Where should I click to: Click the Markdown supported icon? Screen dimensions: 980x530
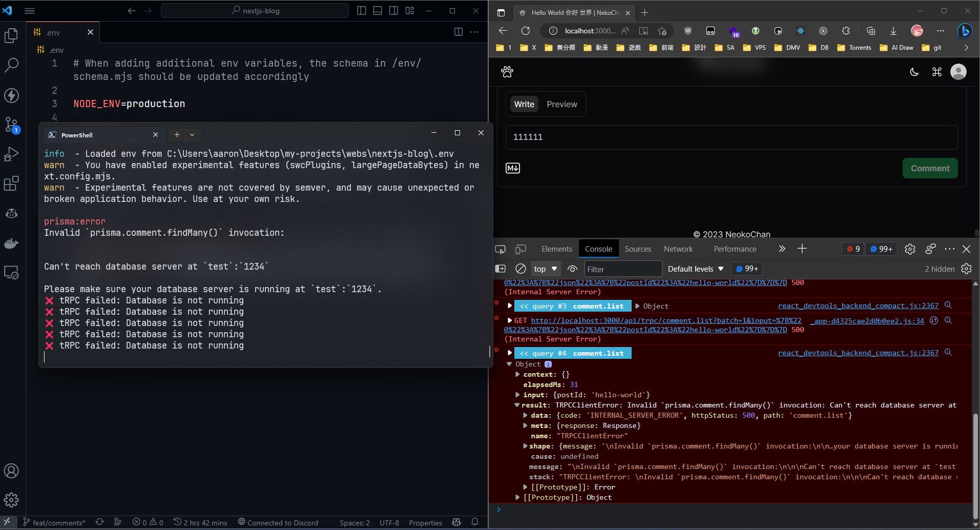click(x=513, y=168)
